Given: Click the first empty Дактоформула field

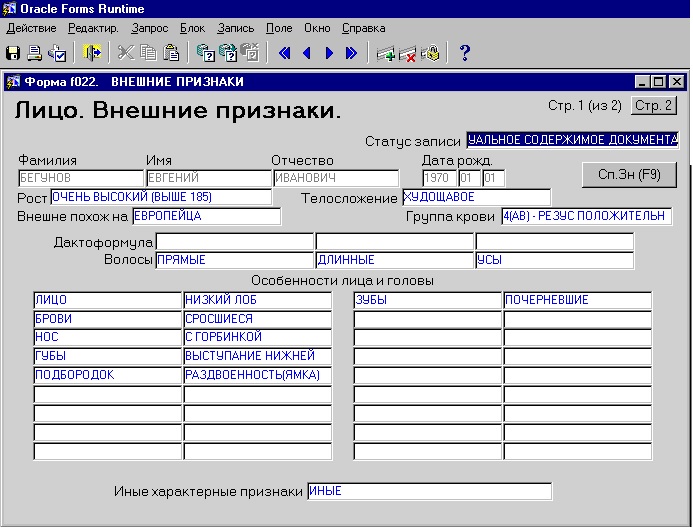Looking at the screenshot, I should point(234,242).
